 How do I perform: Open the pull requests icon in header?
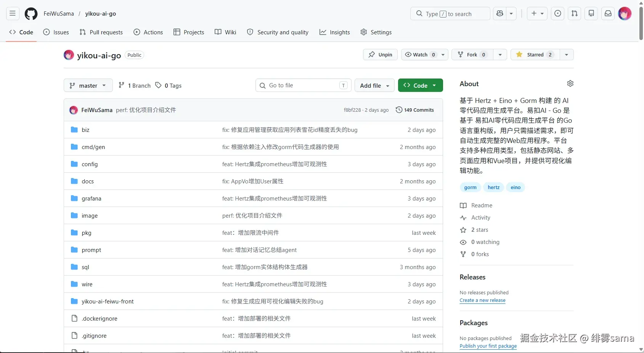point(575,14)
